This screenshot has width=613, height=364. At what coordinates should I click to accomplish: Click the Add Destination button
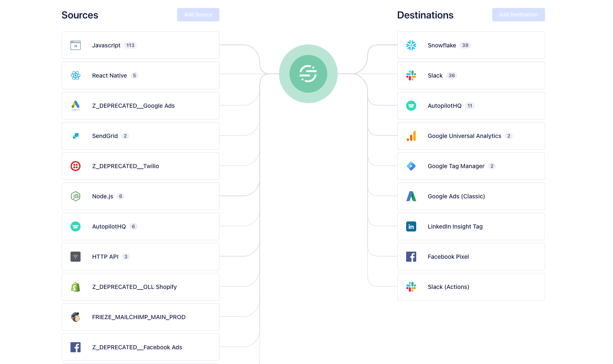click(518, 15)
